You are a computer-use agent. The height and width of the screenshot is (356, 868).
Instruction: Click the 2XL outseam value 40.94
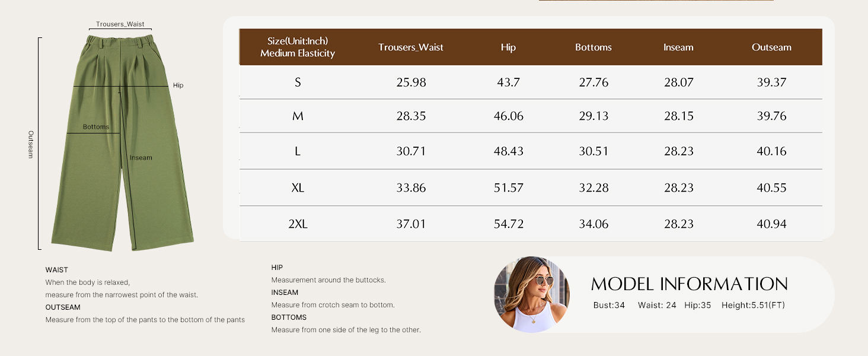coord(771,224)
